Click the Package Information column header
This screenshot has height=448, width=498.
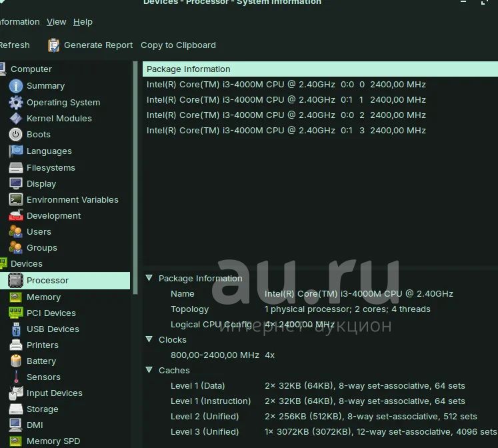pyautogui.click(x=320, y=69)
